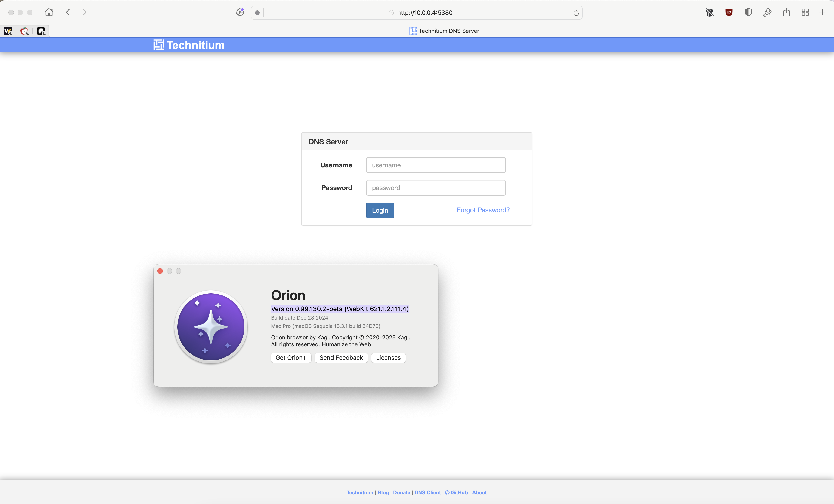Focus the Password input field
Screen dimensions: 834x504
click(x=436, y=188)
